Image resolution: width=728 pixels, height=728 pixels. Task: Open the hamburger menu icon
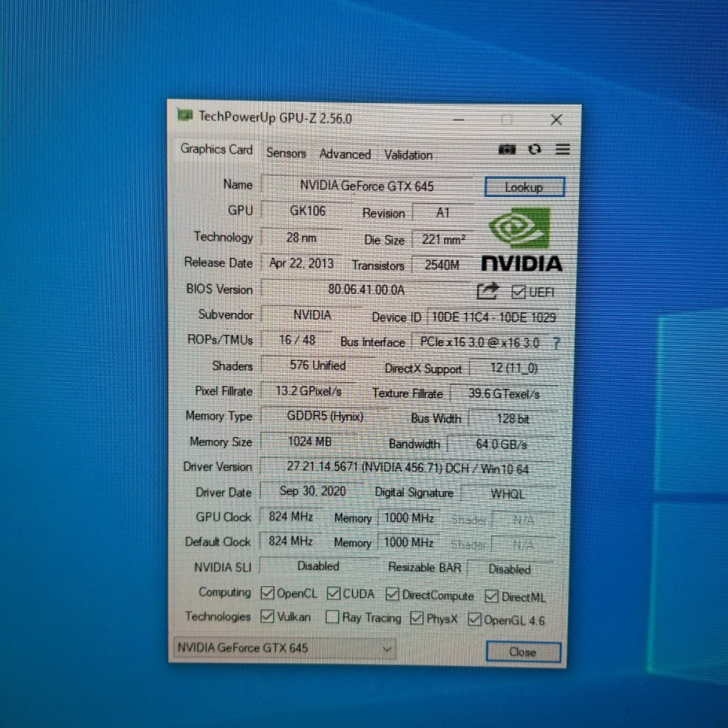[562, 149]
